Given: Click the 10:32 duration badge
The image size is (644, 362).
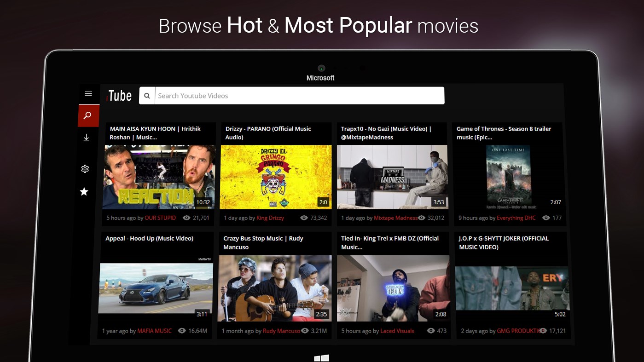Looking at the screenshot, I should tap(203, 202).
